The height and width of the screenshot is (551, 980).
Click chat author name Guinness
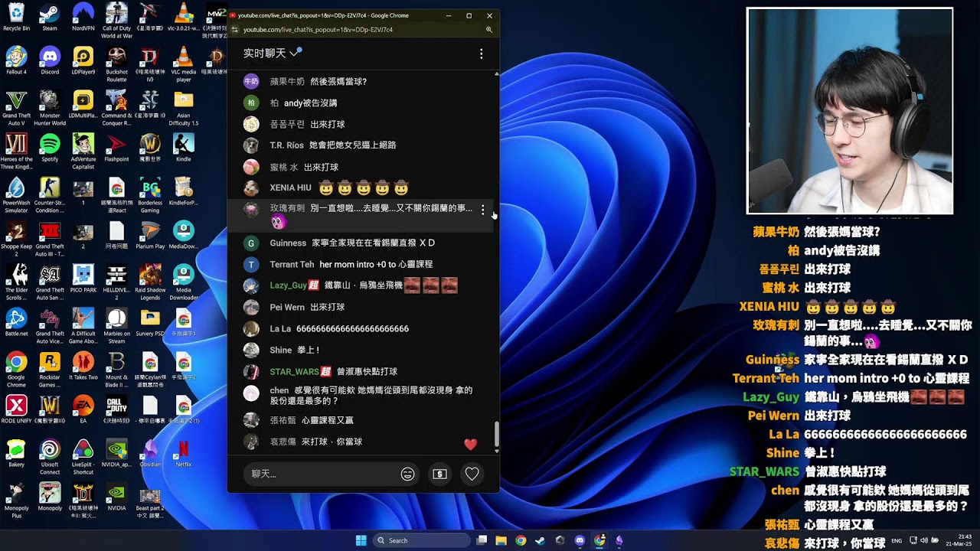[x=288, y=243]
